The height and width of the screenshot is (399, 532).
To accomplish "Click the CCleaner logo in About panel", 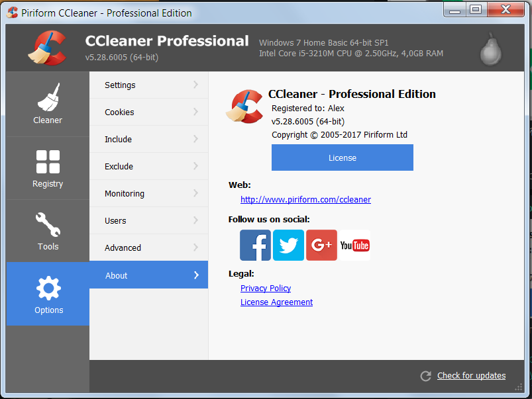I will [x=244, y=107].
